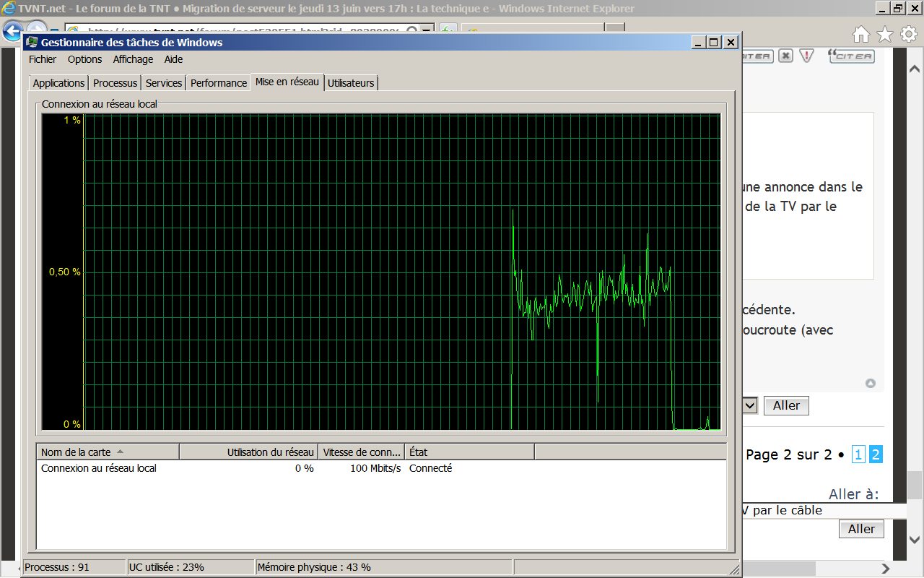The image size is (924, 578).
Task: Click the browser vertical scrollbar down arrow
Action: click(915, 538)
